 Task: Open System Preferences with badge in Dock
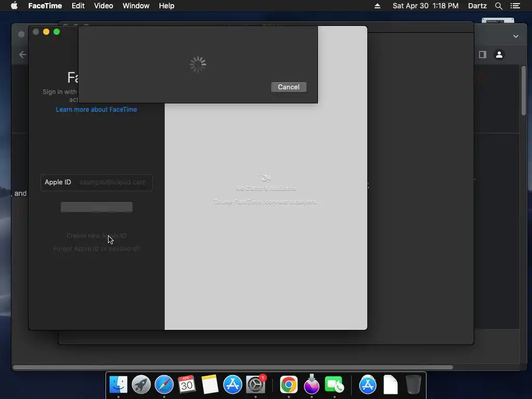(256, 385)
